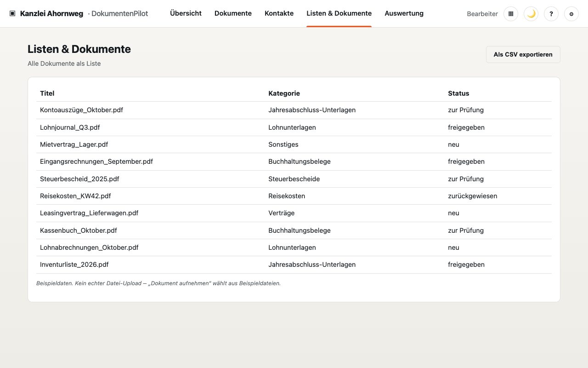This screenshot has width=588, height=368.
Task: Click Buchhaltungsbelege category of Eingangsrechnungen_September.pdf
Action: (x=300, y=161)
